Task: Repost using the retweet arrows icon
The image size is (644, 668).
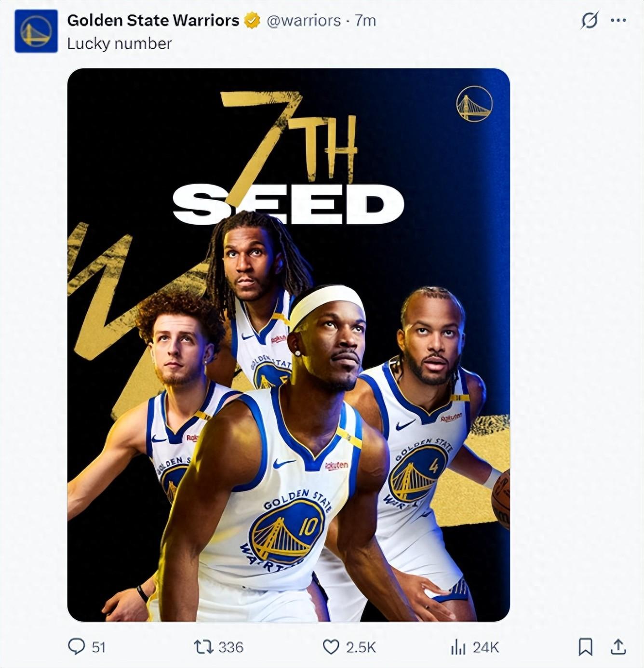Action: pyautogui.click(x=203, y=647)
